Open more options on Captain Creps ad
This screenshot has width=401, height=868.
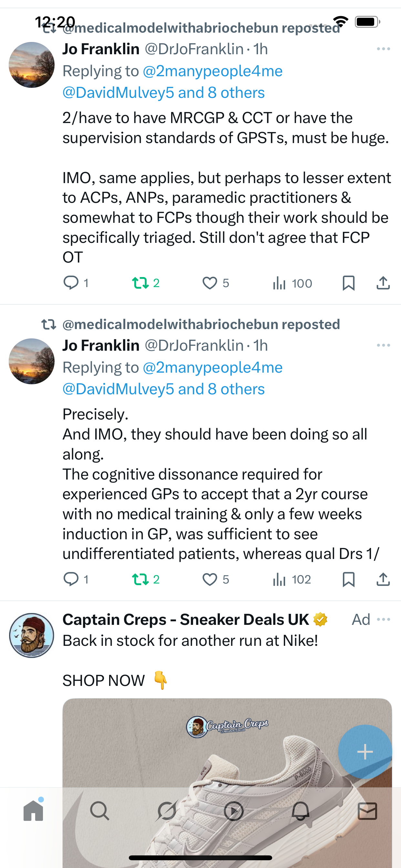(x=384, y=619)
